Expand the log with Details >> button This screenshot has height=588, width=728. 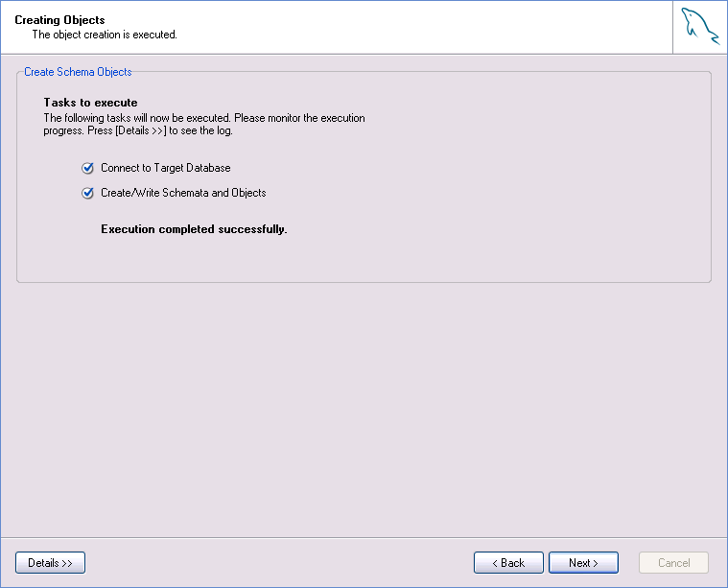point(50,563)
